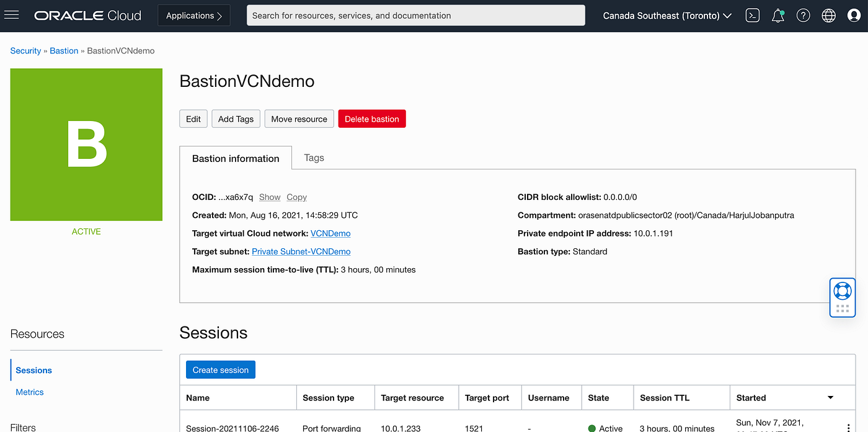This screenshot has width=868, height=432.
Task: Click the Oracle Cloud logo
Action: [x=87, y=15]
